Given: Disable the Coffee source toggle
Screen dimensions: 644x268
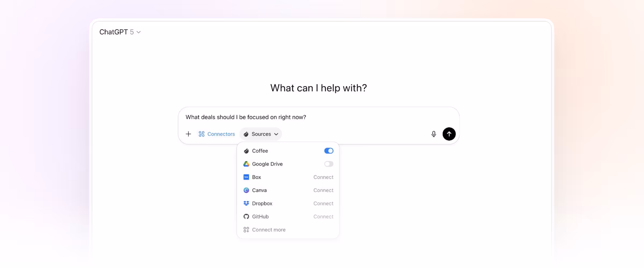Looking at the screenshot, I should tap(329, 151).
